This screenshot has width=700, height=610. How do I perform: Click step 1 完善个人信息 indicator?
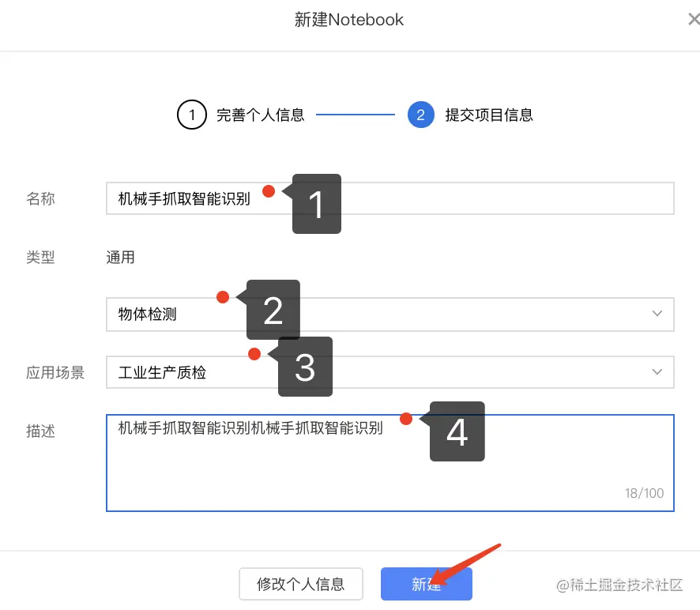tap(192, 115)
